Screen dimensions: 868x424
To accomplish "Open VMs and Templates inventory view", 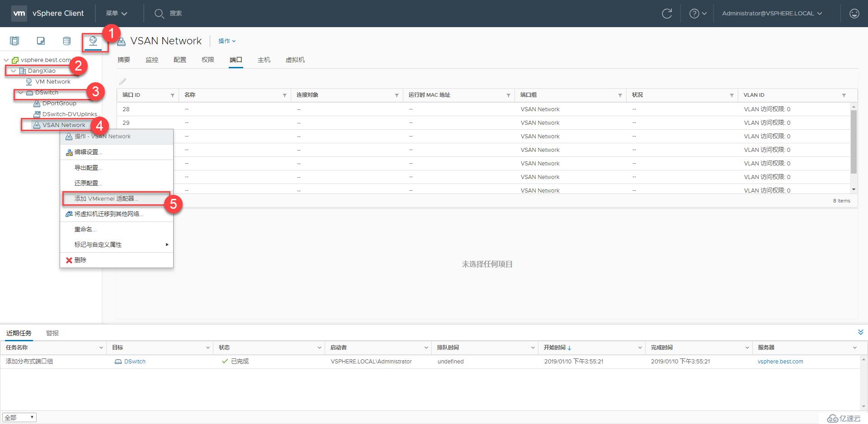I will [41, 41].
